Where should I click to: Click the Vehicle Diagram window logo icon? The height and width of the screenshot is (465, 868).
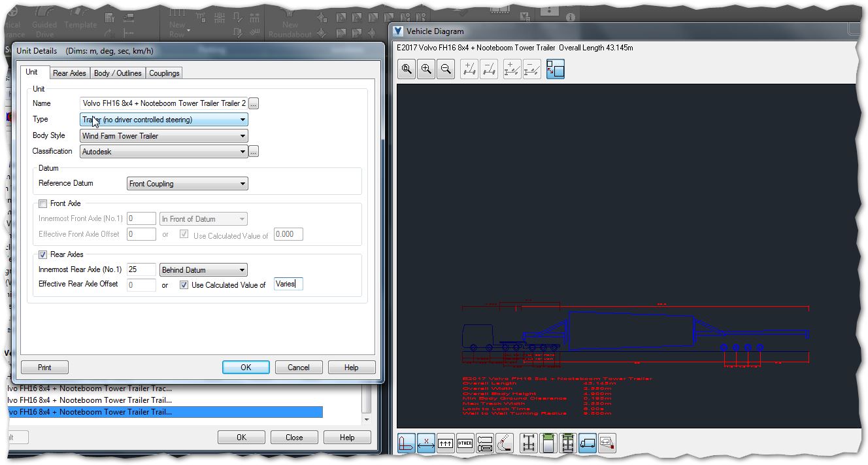pos(398,31)
